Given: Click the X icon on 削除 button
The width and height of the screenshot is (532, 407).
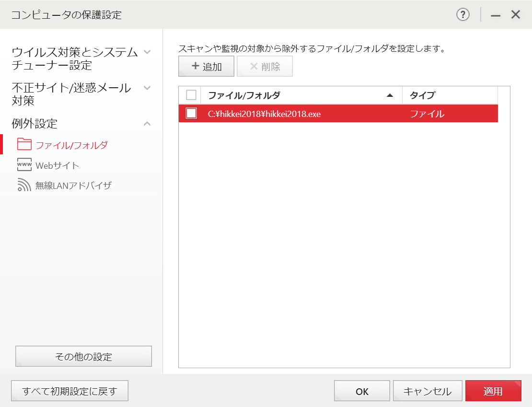Looking at the screenshot, I should (254, 66).
